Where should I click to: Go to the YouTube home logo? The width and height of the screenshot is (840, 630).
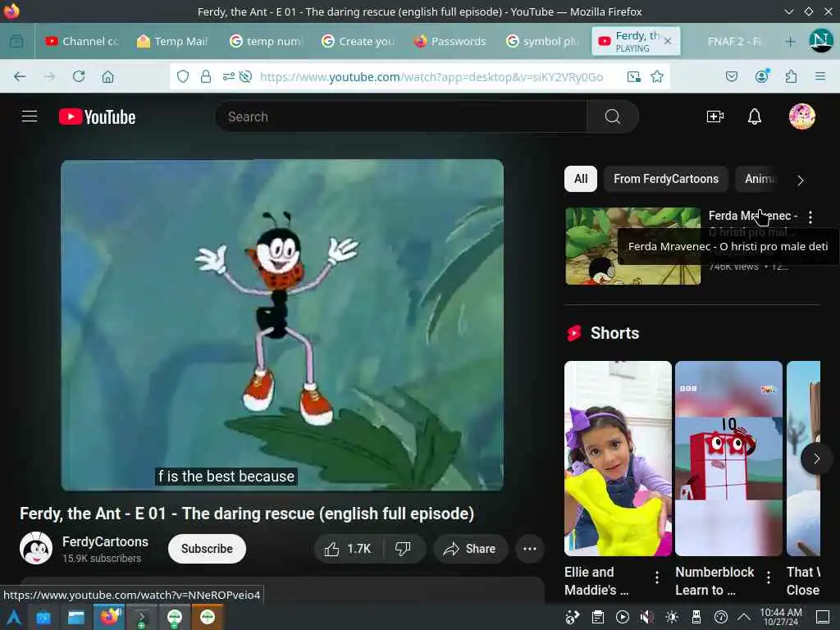[97, 116]
